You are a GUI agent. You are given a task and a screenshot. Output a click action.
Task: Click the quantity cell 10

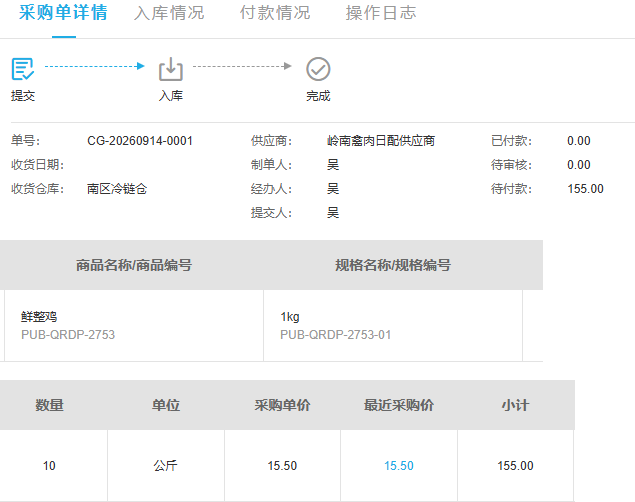coord(49,466)
